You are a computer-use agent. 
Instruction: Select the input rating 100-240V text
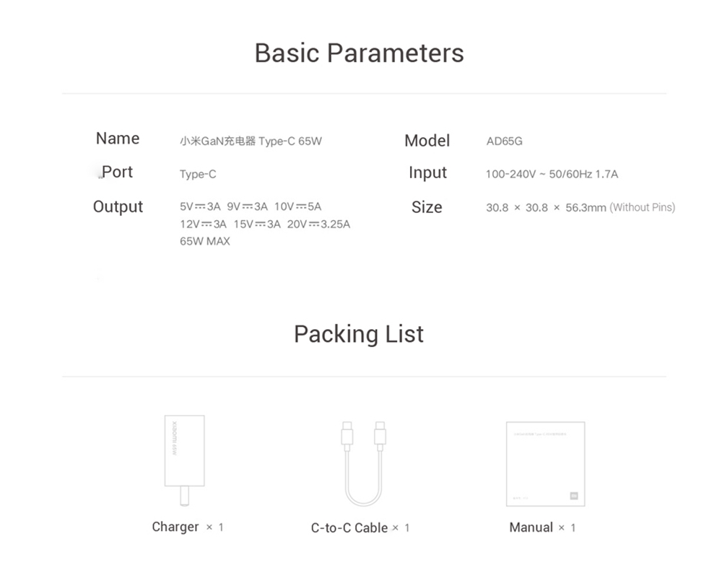click(x=552, y=175)
